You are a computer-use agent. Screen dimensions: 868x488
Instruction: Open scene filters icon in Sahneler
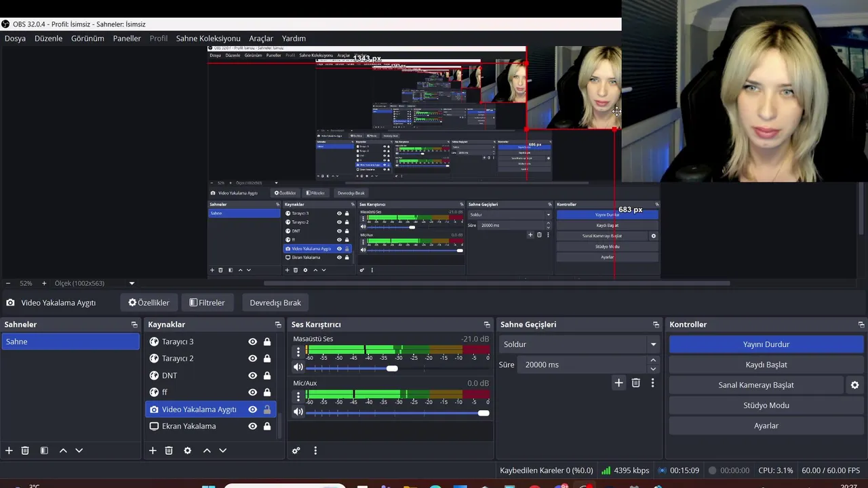[44, 450]
